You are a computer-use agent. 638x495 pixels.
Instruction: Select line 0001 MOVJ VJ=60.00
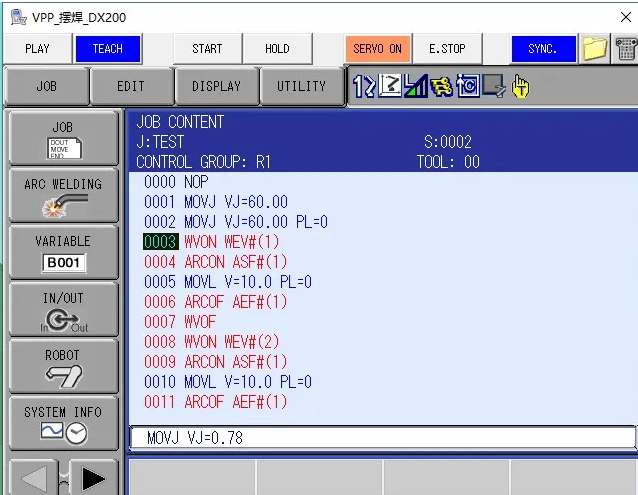(x=216, y=202)
